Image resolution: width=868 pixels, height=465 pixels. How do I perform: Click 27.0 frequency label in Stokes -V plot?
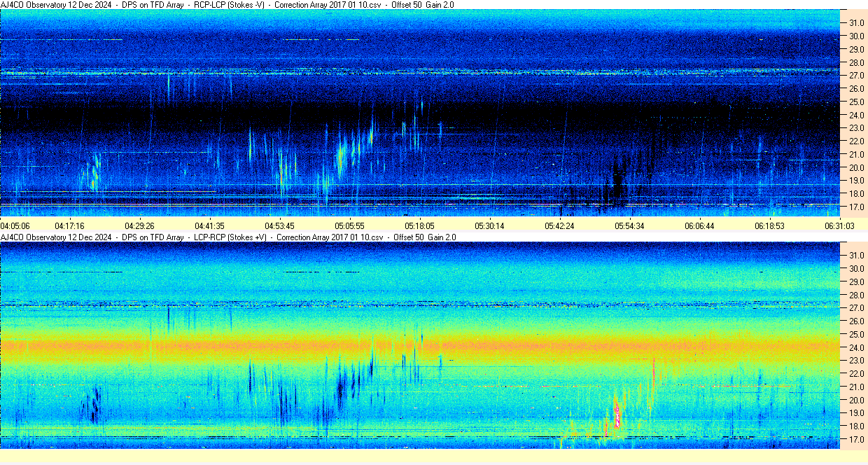857,75
